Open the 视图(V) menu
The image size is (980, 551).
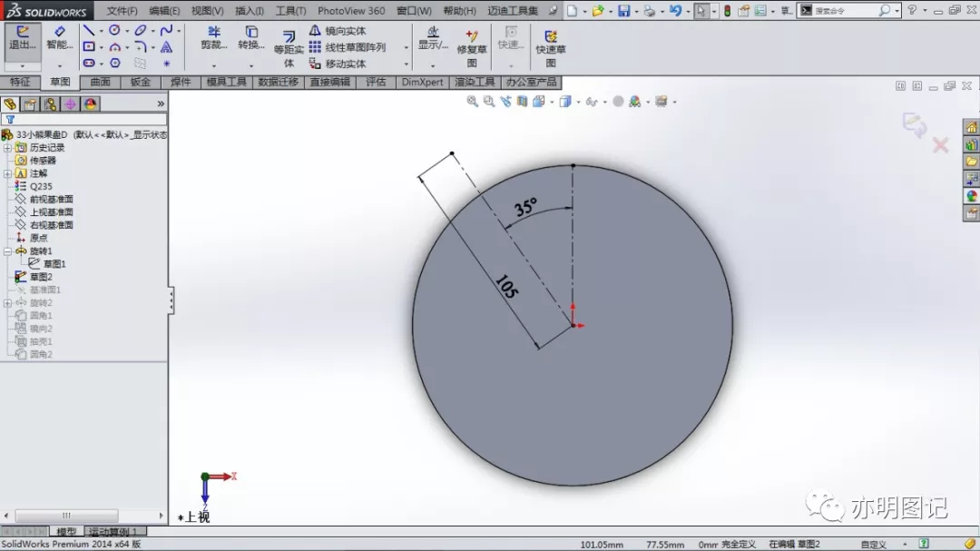click(x=208, y=11)
